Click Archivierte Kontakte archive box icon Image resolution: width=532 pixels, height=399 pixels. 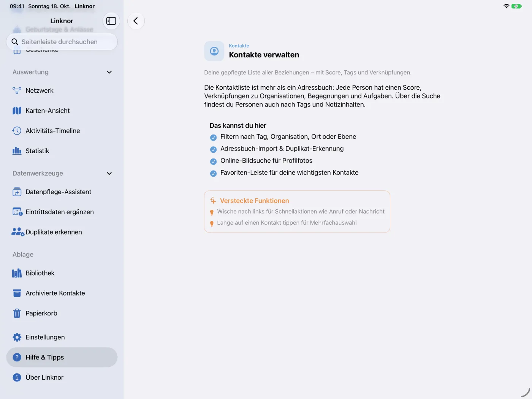click(17, 293)
